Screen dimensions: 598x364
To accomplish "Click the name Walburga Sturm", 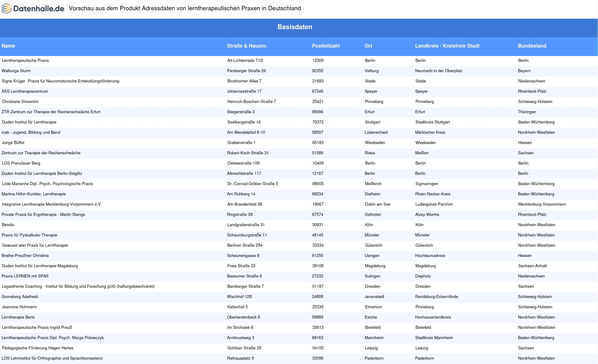I will tap(16, 71).
